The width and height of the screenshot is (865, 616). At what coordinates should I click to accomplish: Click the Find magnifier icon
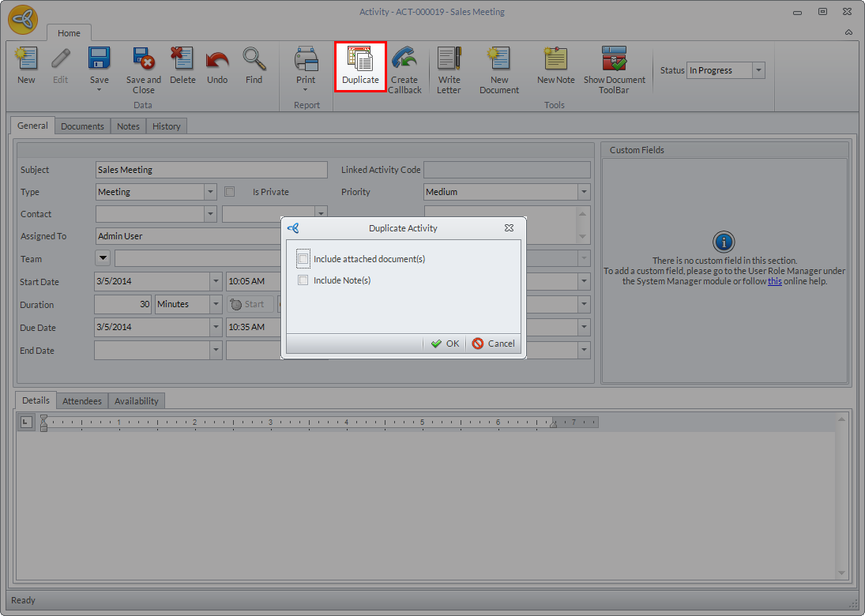pos(254,61)
